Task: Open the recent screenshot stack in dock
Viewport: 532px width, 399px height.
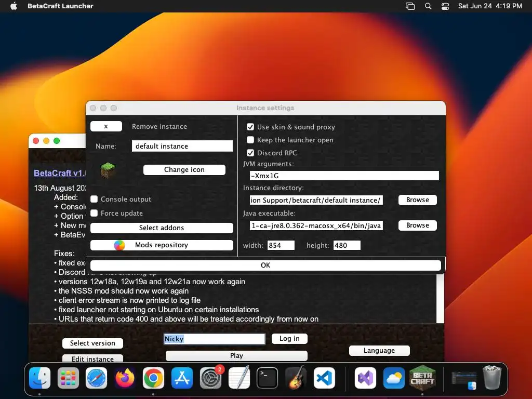Action: click(x=464, y=379)
